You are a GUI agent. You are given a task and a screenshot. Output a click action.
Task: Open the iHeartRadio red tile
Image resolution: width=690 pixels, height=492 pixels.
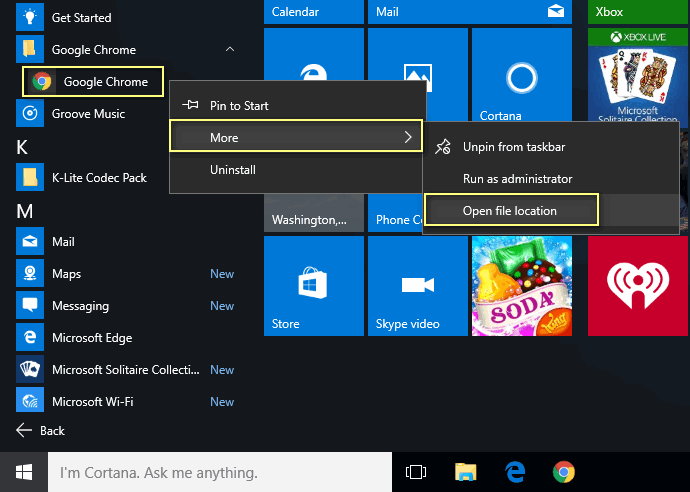point(638,286)
